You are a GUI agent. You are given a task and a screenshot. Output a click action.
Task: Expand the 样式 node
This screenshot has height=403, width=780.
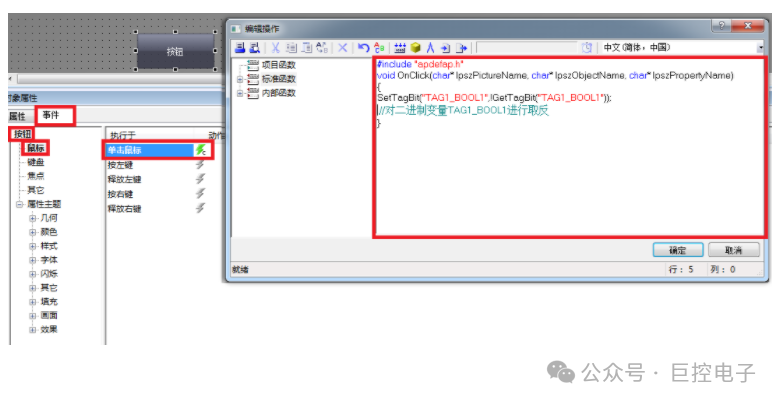pos(33,246)
